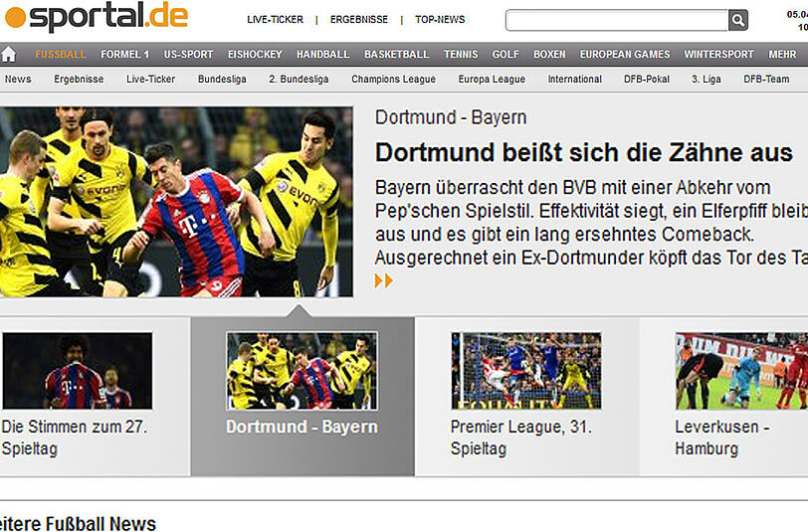
Task: Click the ERGEBNISSE link in header
Action: 359,20
